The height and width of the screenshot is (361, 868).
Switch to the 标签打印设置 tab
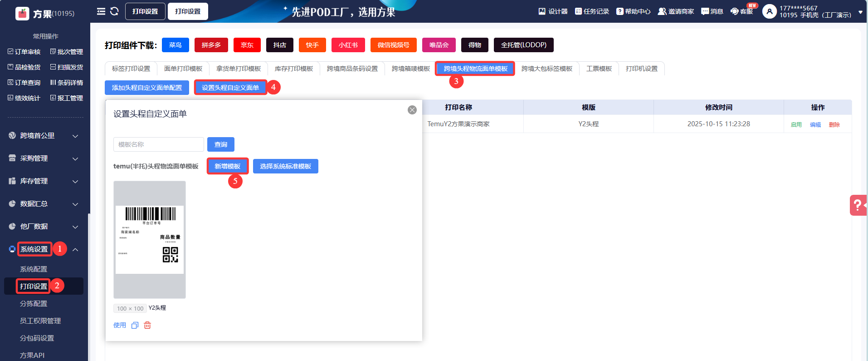[131, 69]
